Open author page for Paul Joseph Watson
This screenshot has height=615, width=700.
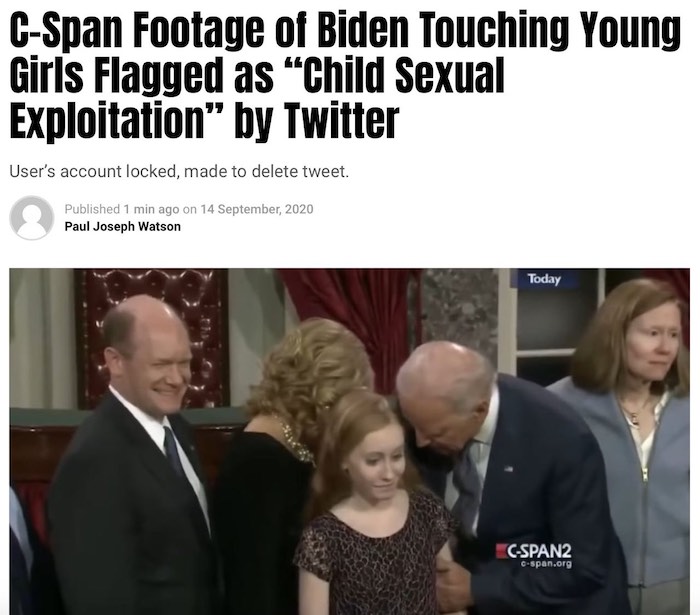(x=123, y=226)
